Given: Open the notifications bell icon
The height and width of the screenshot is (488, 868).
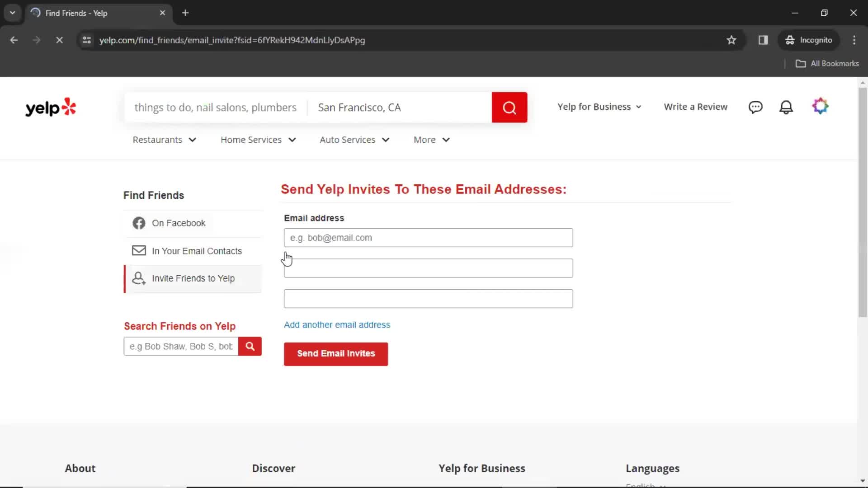Looking at the screenshot, I should click(x=786, y=107).
